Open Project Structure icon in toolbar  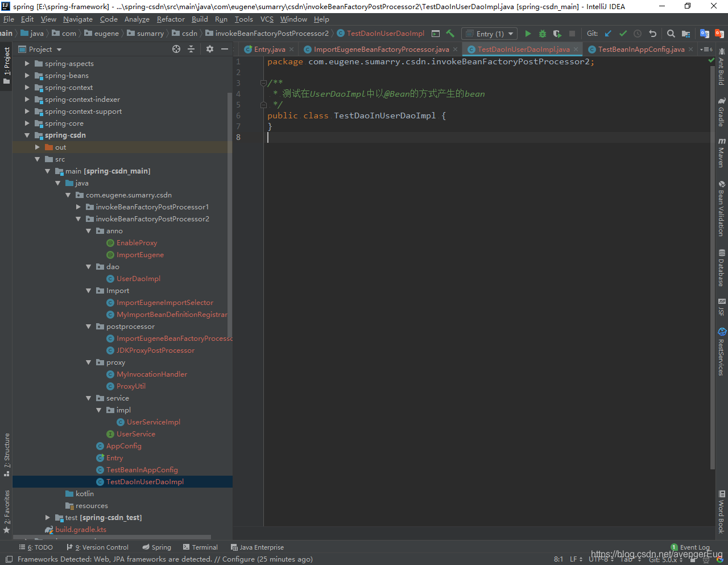click(x=686, y=34)
